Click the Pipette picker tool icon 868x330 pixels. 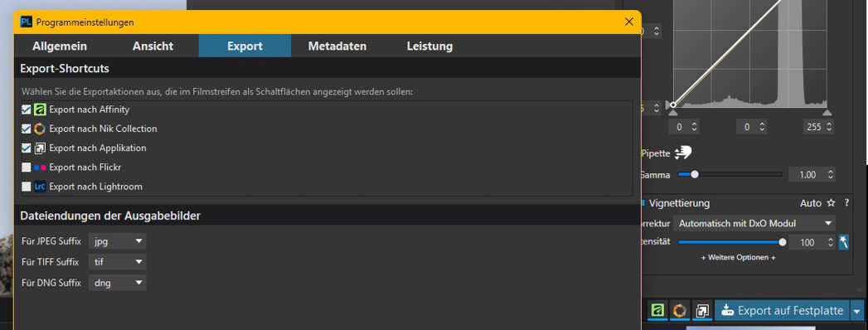[682, 153]
